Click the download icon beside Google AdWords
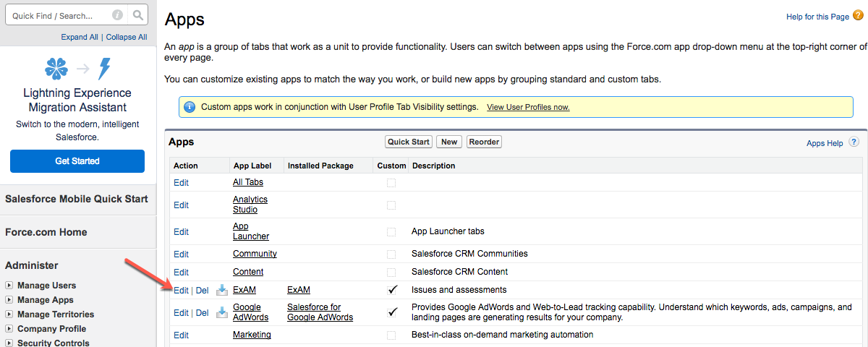 coord(222,312)
